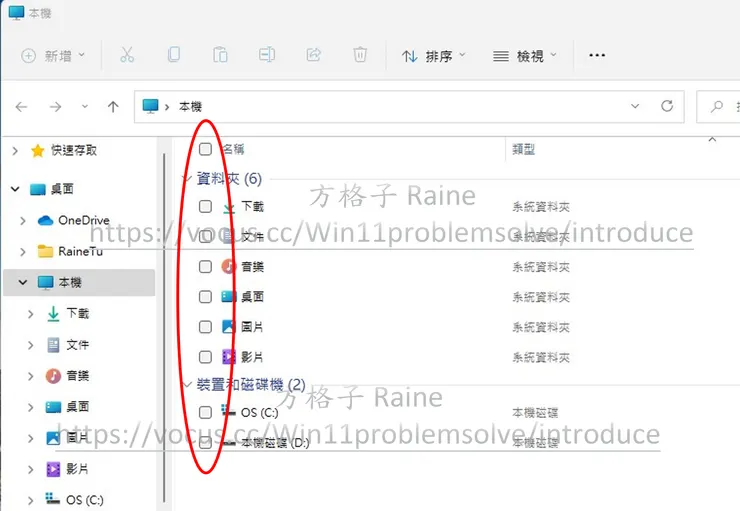This screenshot has width=740, height=511.
Task: Check the box for 下載 folder
Action: pyautogui.click(x=205, y=206)
